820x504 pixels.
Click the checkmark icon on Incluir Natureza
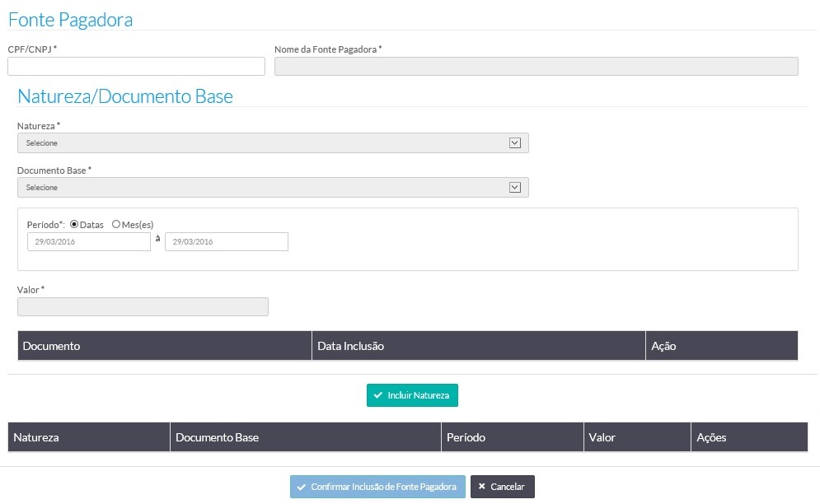pos(378,395)
